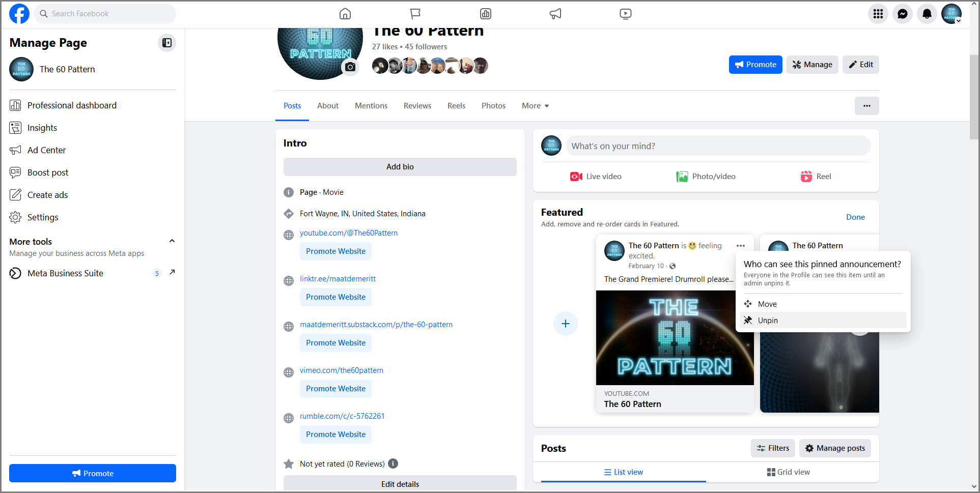The image size is (980, 493).
Task: Open Insights in the sidebar
Action: [93, 128]
